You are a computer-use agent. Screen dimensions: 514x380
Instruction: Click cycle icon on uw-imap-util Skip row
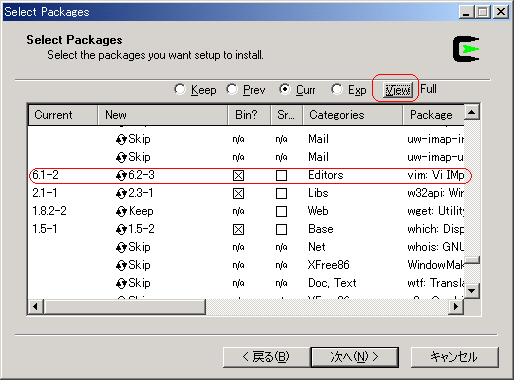pos(121,157)
